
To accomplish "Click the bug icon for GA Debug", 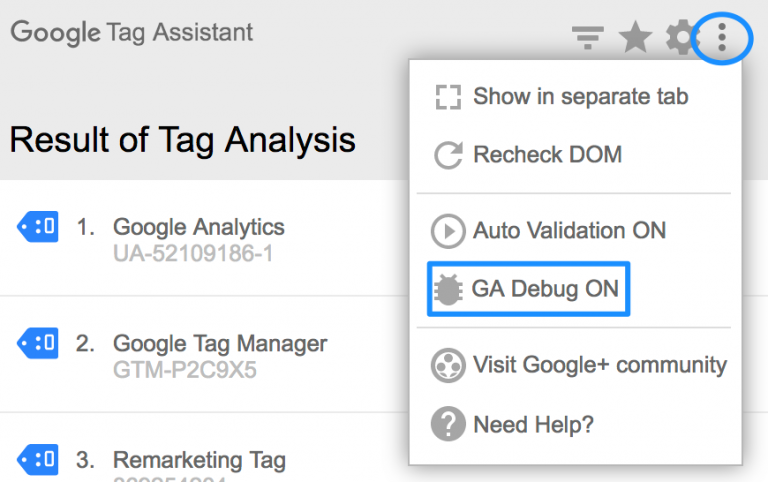I will pyautogui.click(x=448, y=290).
